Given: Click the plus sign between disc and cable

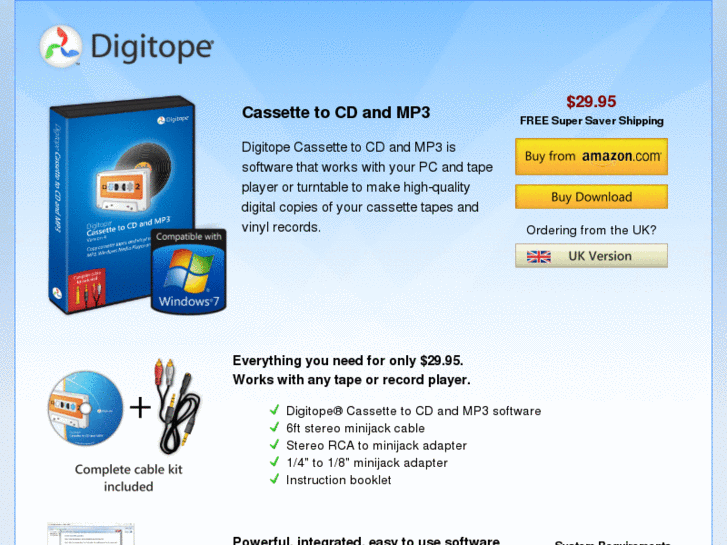Looking at the screenshot, I should point(140,408).
